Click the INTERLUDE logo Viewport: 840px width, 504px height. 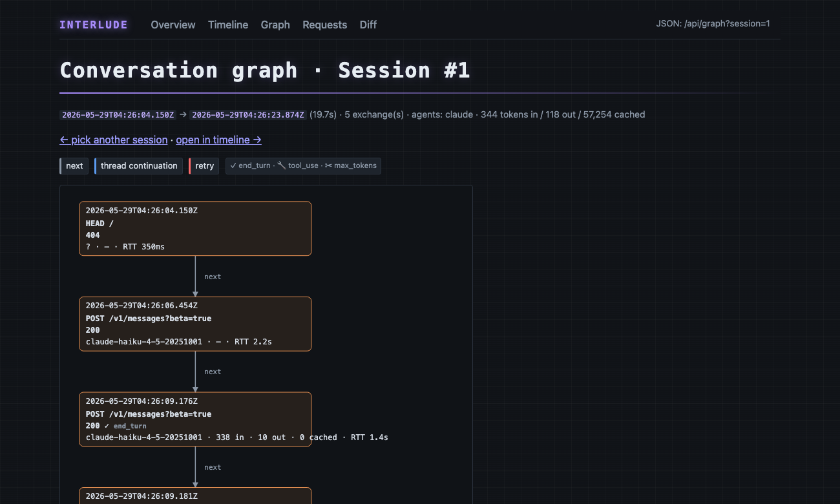click(94, 25)
